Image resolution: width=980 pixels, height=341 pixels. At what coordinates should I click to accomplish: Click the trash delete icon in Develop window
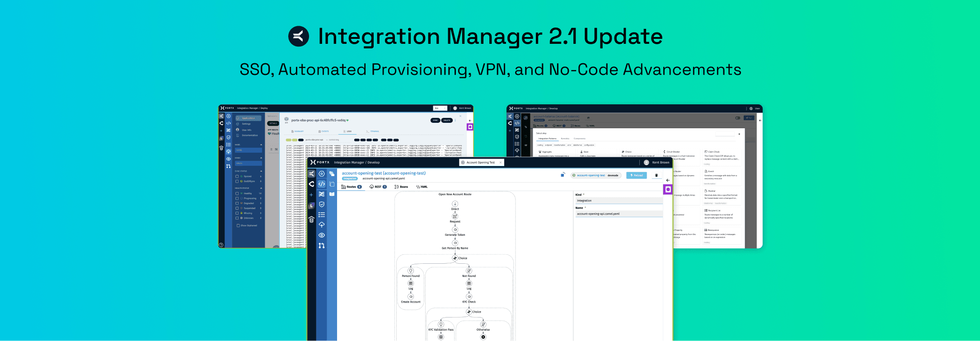click(656, 175)
